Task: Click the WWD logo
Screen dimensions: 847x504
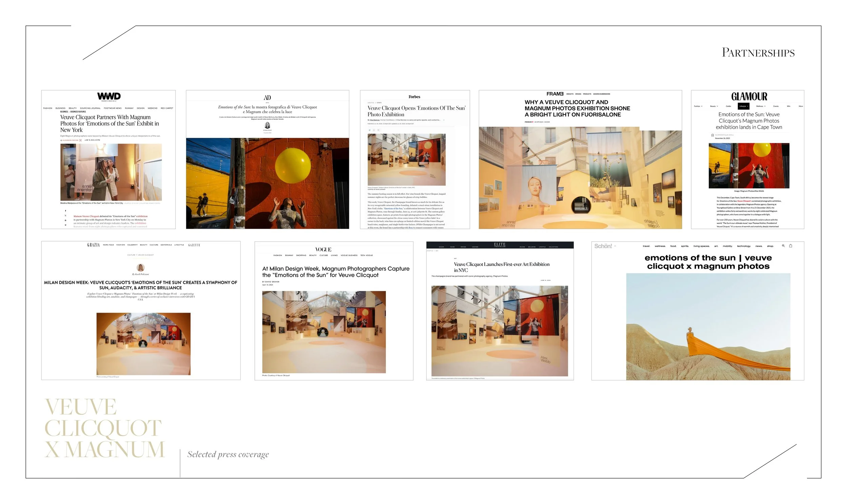Action: click(109, 97)
